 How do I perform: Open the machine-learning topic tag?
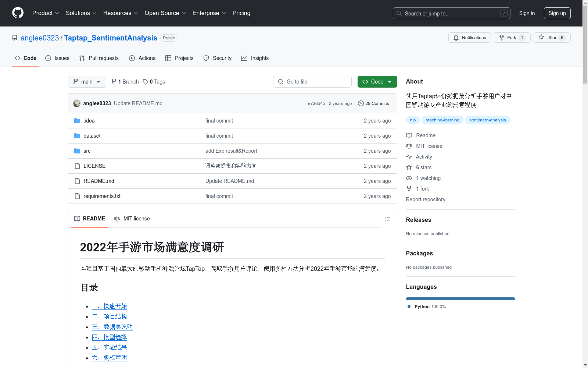point(442,120)
